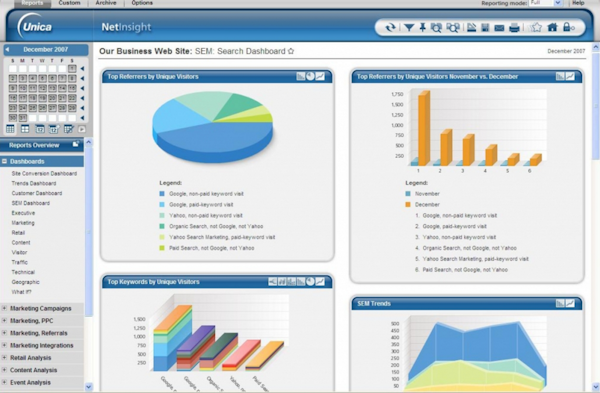Click the floppy disk save icon
This screenshot has width=600, height=393.
coord(485,28)
